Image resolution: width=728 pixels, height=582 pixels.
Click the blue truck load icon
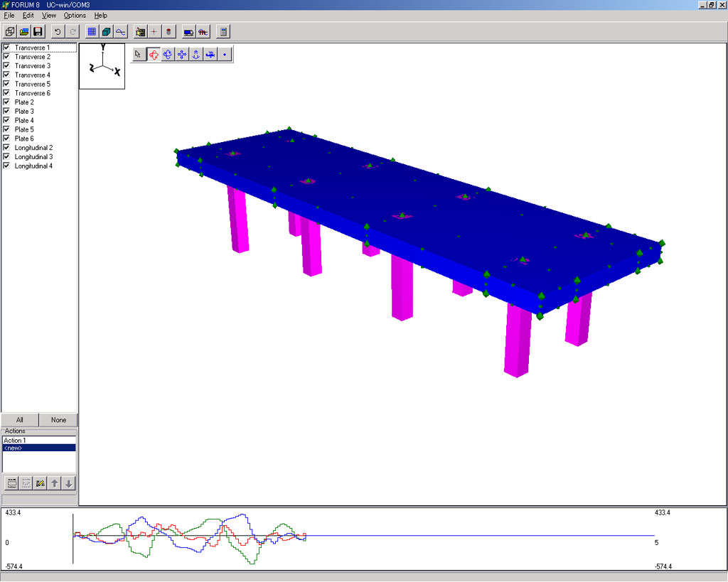188,31
